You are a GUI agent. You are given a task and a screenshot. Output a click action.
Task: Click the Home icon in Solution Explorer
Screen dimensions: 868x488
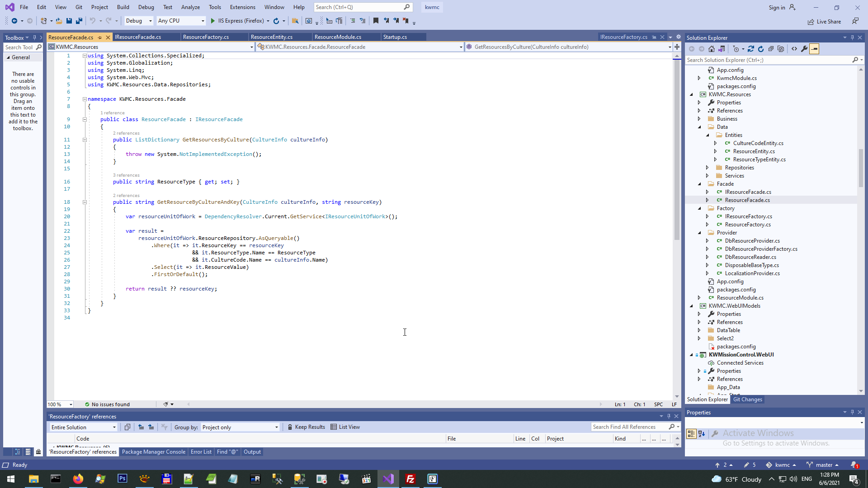tap(712, 49)
